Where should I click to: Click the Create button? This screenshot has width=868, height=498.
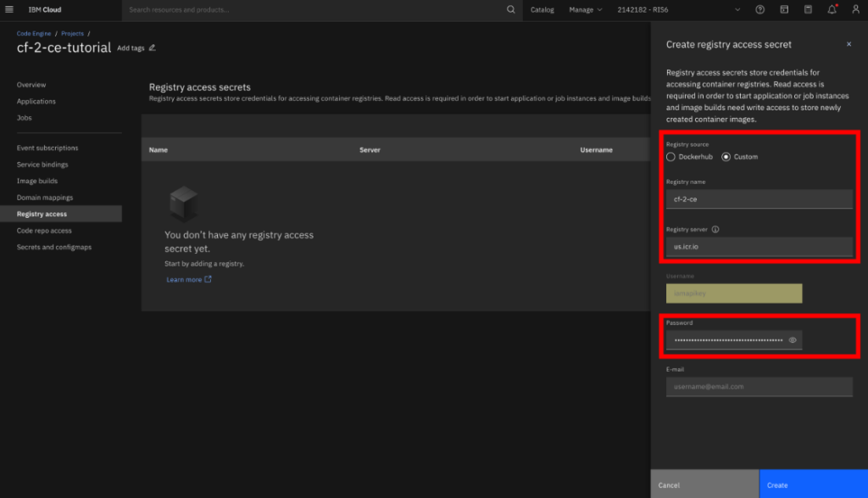tap(814, 484)
